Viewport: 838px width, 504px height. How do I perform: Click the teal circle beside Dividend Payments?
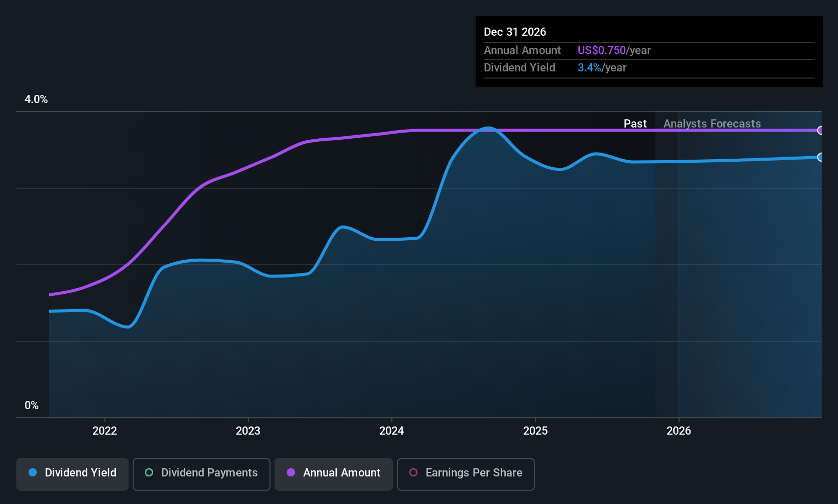[x=149, y=473]
